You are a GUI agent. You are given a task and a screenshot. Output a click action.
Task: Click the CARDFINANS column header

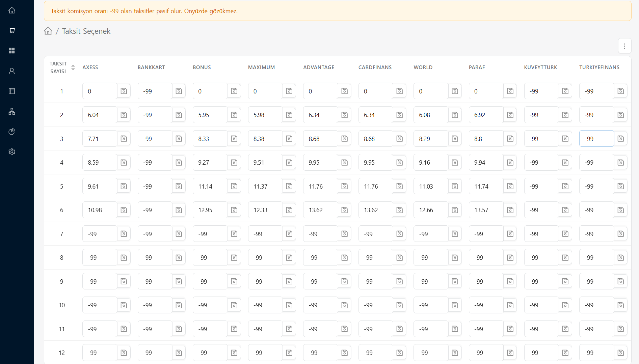375,67
